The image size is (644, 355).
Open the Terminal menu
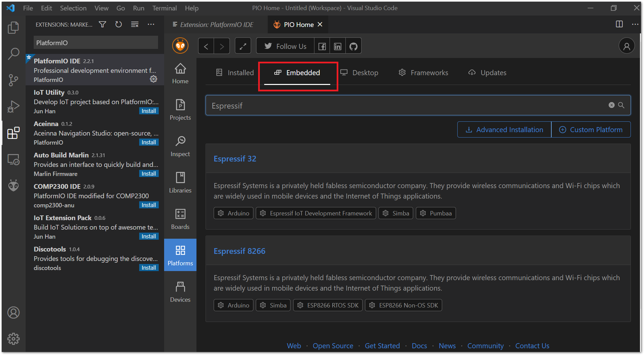point(164,8)
